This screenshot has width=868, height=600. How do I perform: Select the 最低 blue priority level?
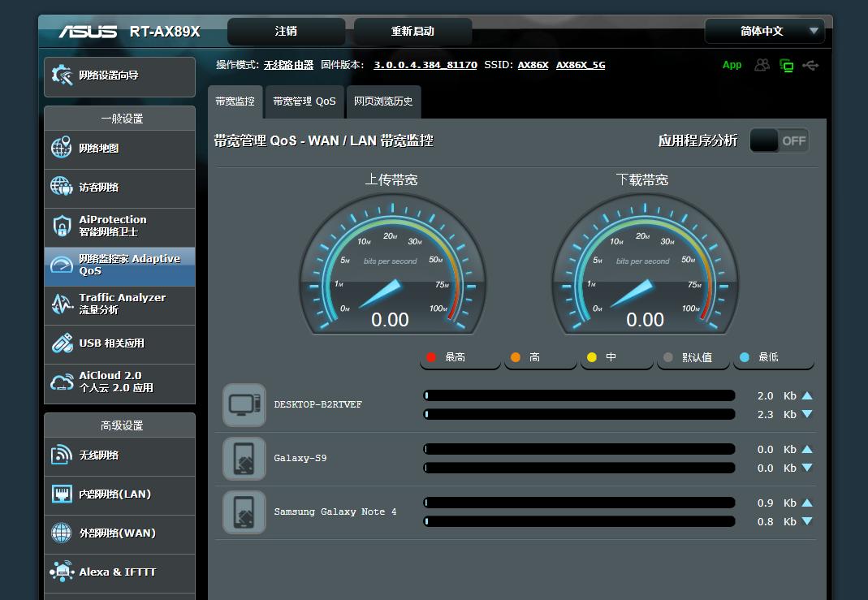[771, 357]
